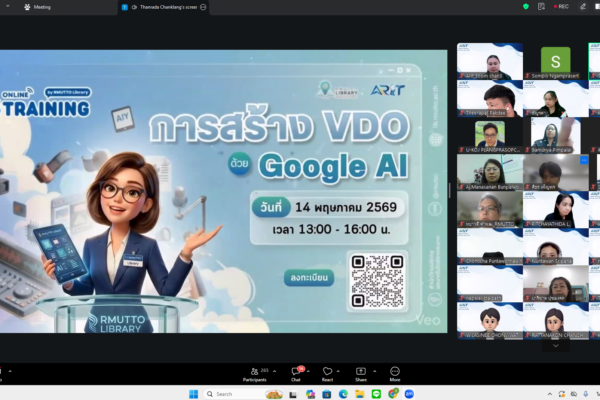The width and height of the screenshot is (600, 400).
Task: Open LINE app from taskbar
Action: [x=376, y=394]
